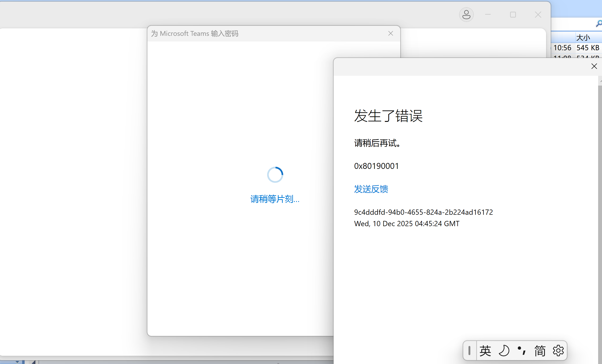This screenshot has height=364, width=602.
Task: Close the Teams main window
Action: coord(538,15)
